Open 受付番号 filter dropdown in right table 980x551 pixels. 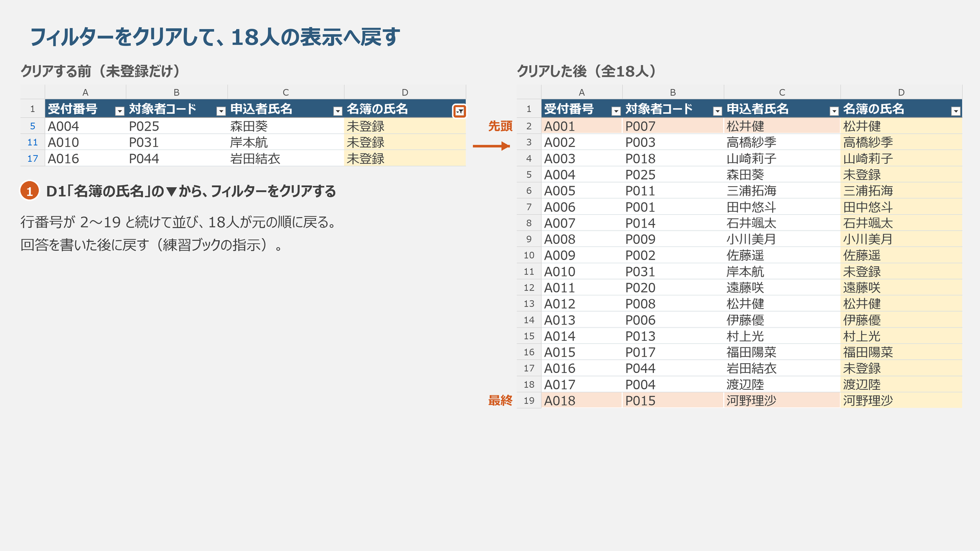[616, 111]
